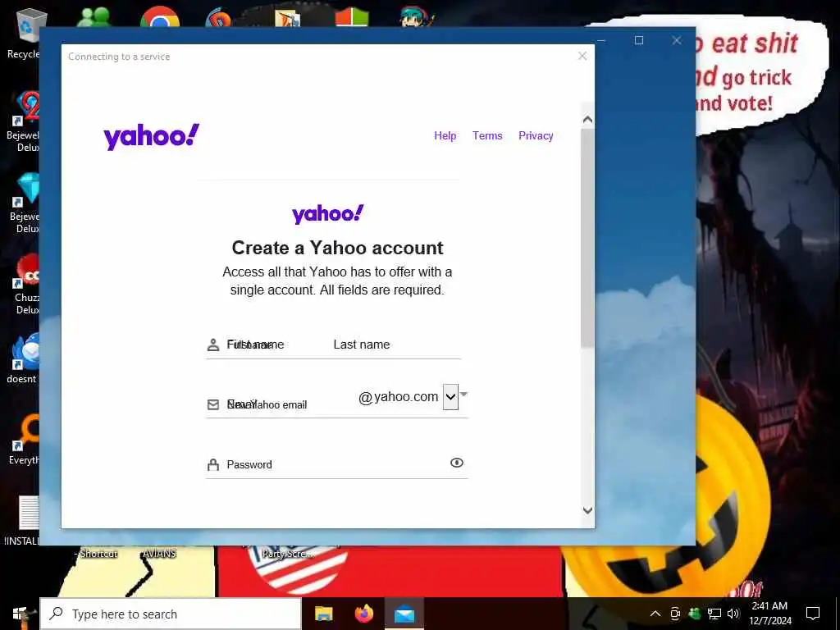Select the Google Chrome desktop icon
This screenshot has width=840, height=630.
[x=160, y=16]
